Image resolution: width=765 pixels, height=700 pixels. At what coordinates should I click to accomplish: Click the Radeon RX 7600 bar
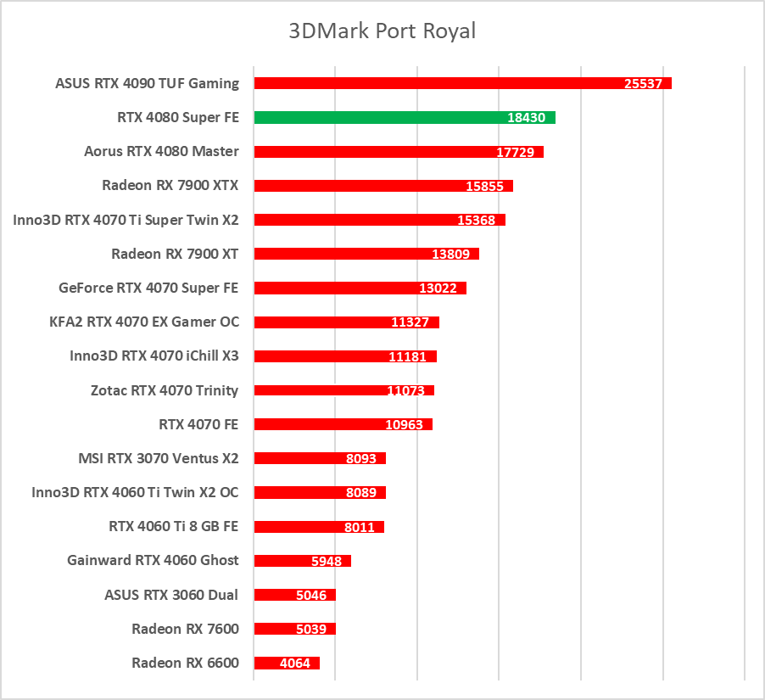(271, 629)
